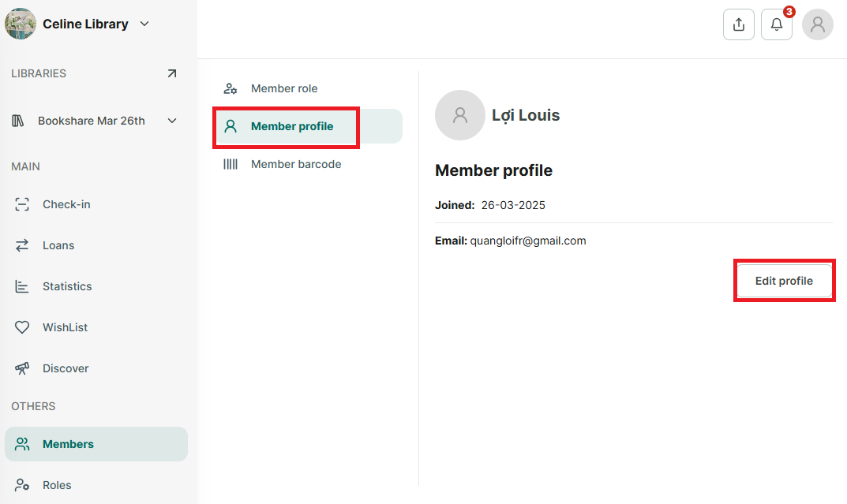Screen dimensions: 847x504
Task: Open the notifications bell
Action: tap(776, 24)
